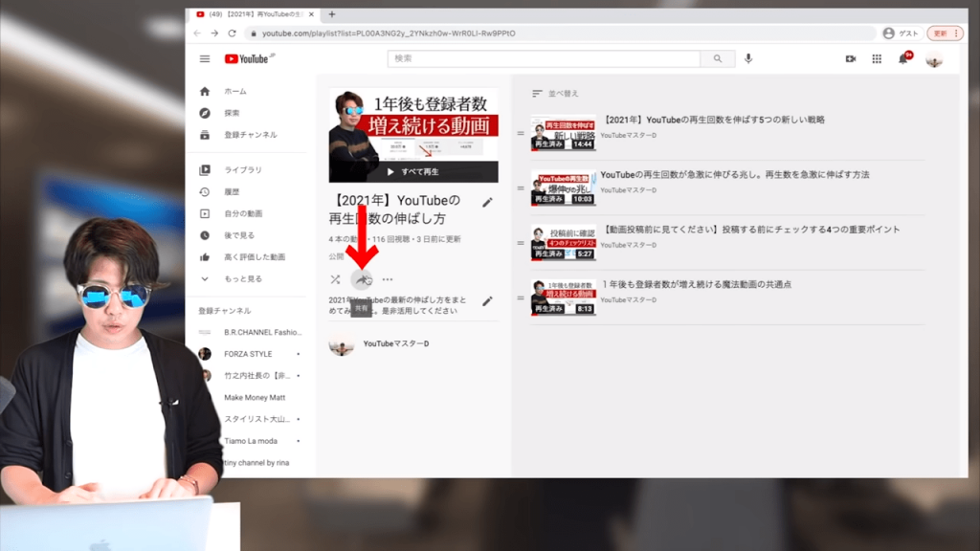
Task: Shuffle the playlist
Action: tap(335, 279)
